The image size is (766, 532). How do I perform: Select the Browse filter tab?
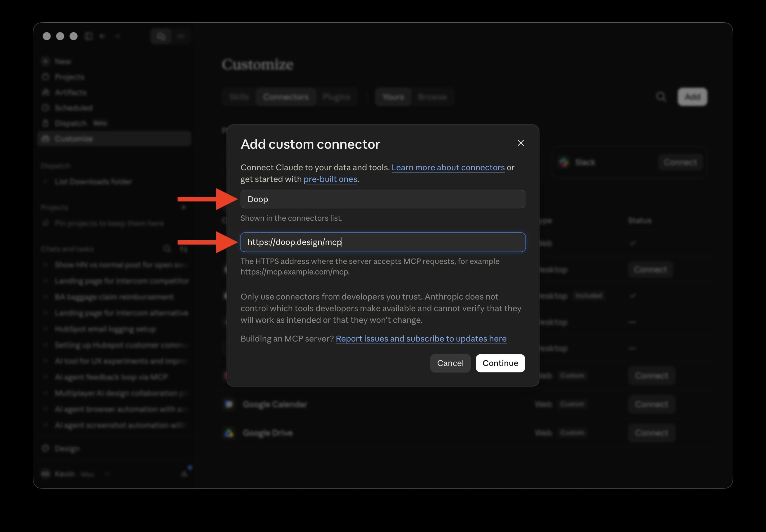click(432, 97)
